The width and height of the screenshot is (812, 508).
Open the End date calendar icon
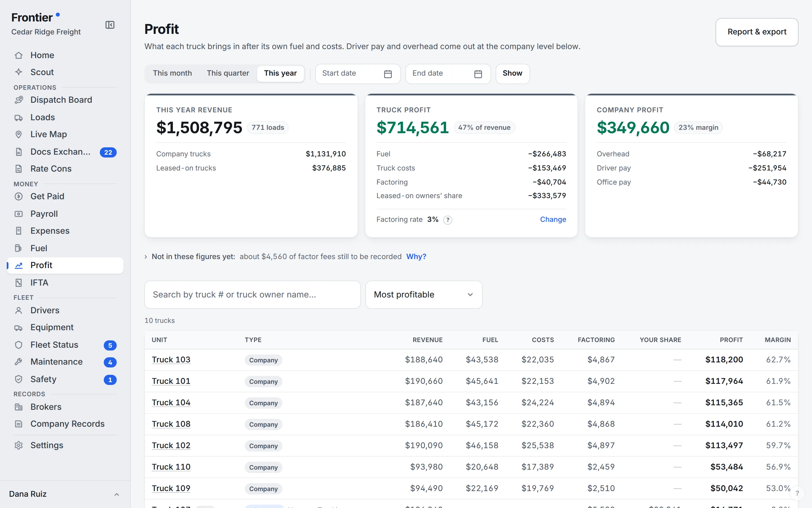(478, 74)
